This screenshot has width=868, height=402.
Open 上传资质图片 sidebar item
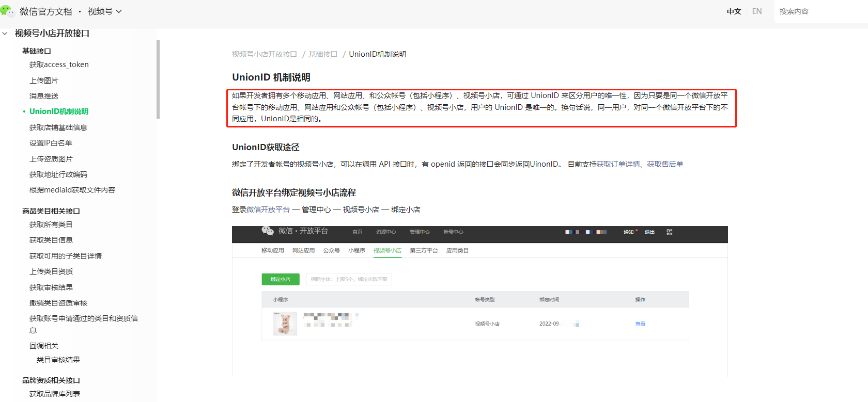pyautogui.click(x=51, y=159)
